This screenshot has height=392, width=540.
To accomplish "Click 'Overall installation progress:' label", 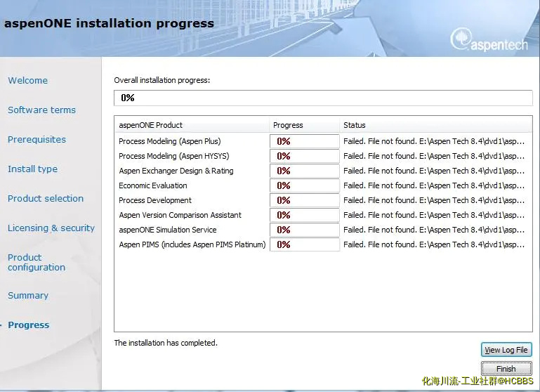I will pos(162,80).
